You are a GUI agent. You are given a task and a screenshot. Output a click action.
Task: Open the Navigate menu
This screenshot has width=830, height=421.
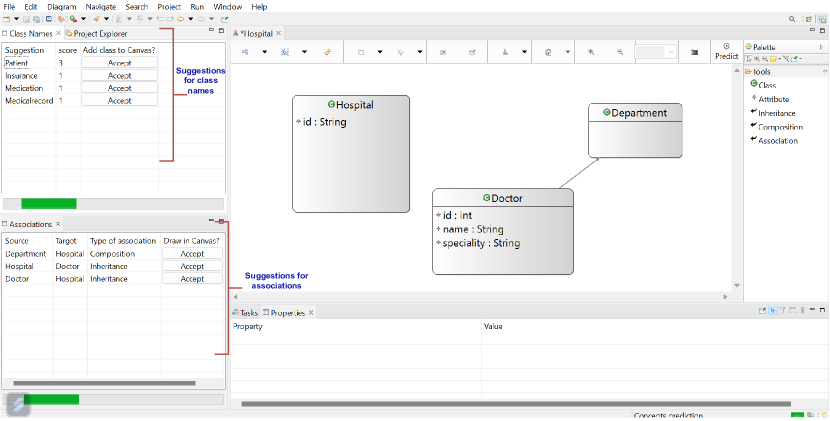101,7
